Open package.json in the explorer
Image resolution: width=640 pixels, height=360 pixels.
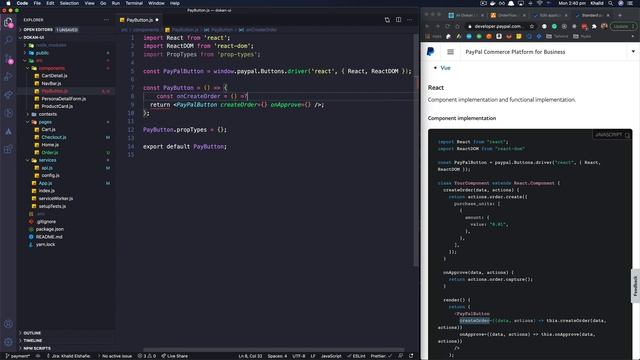coord(50,229)
